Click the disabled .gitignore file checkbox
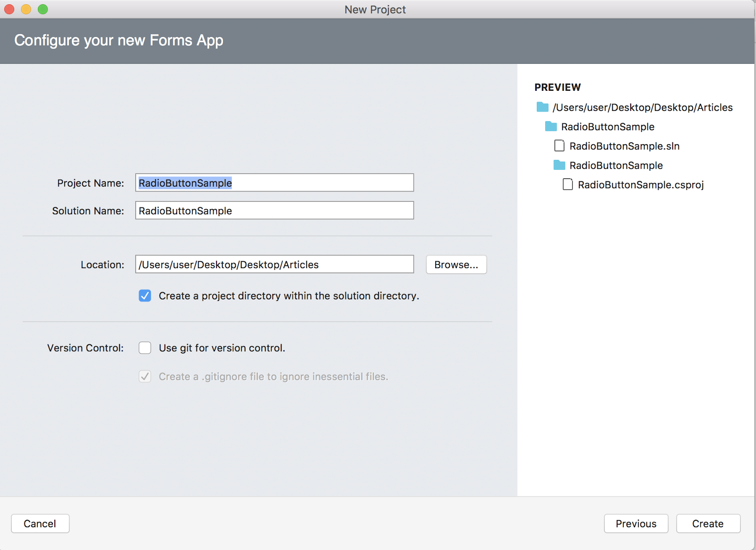Viewport: 756px width, 550px height. (145, 376)
